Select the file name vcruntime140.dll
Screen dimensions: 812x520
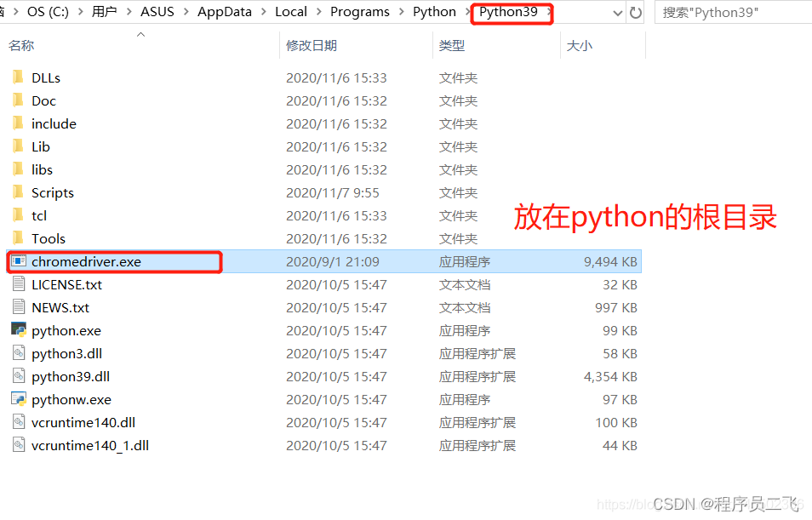click(83, 422)
